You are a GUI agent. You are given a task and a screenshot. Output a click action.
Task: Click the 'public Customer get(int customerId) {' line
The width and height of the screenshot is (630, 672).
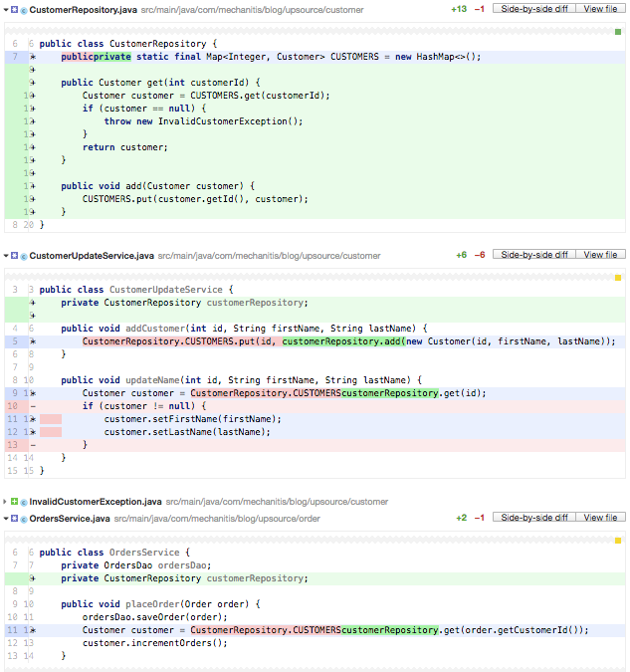click(160, 83)
